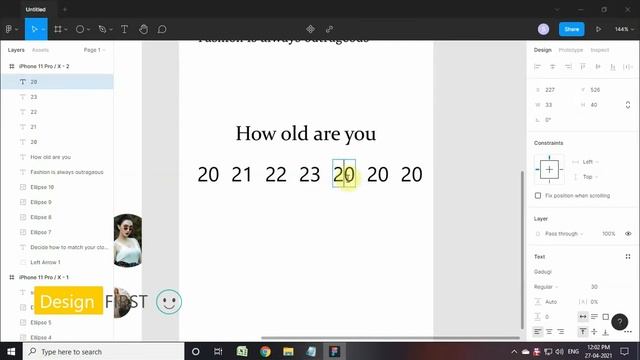
Task: Toggle constrain proportions lock
Action: (628, 105)
